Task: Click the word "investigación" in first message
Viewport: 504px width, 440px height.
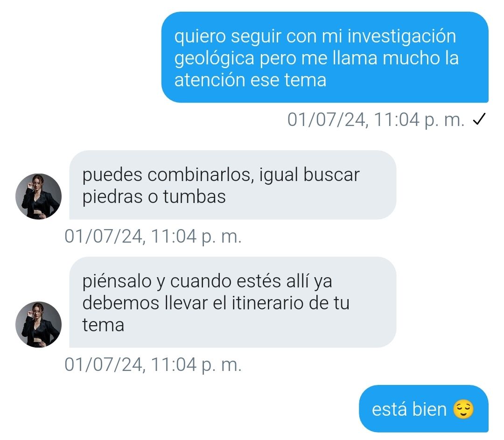Action: click(x=402, y=36)
